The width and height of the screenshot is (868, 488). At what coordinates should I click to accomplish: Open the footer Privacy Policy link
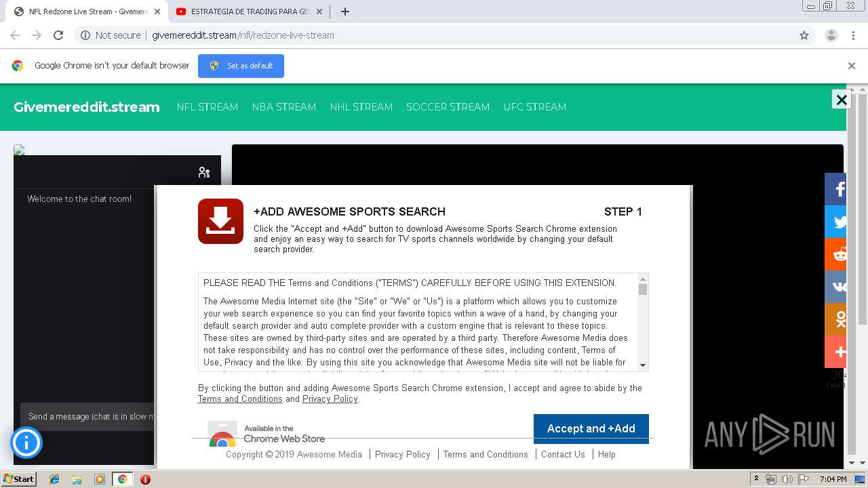[403, 454]
